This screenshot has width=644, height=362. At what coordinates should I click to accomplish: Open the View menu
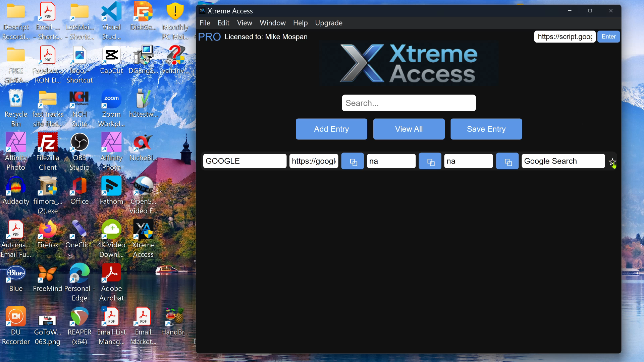[x=245, y=23]
